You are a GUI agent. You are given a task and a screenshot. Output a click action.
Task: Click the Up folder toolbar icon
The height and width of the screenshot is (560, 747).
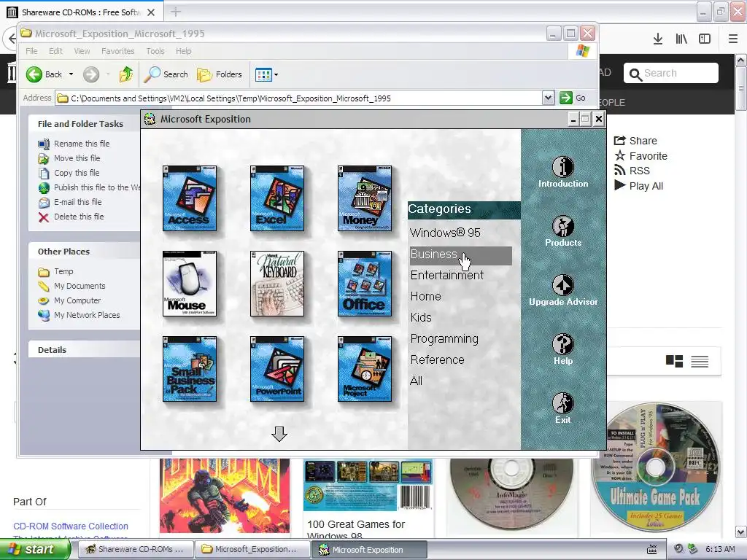tap(126, 74)
